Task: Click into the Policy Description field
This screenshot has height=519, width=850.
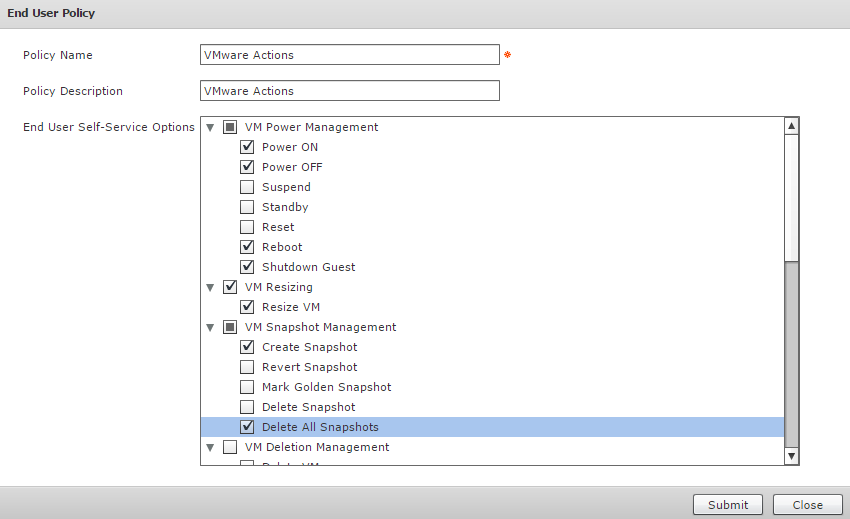Action: pos(349,91)
